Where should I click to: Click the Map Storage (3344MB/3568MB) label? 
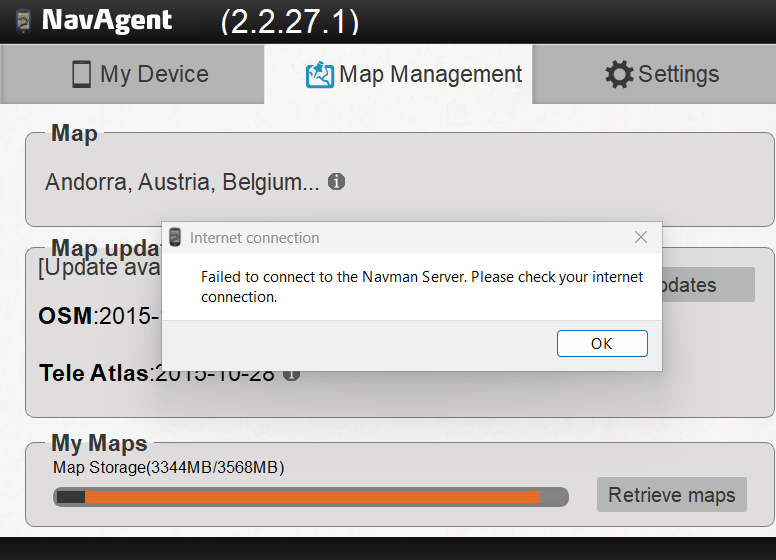169,467
